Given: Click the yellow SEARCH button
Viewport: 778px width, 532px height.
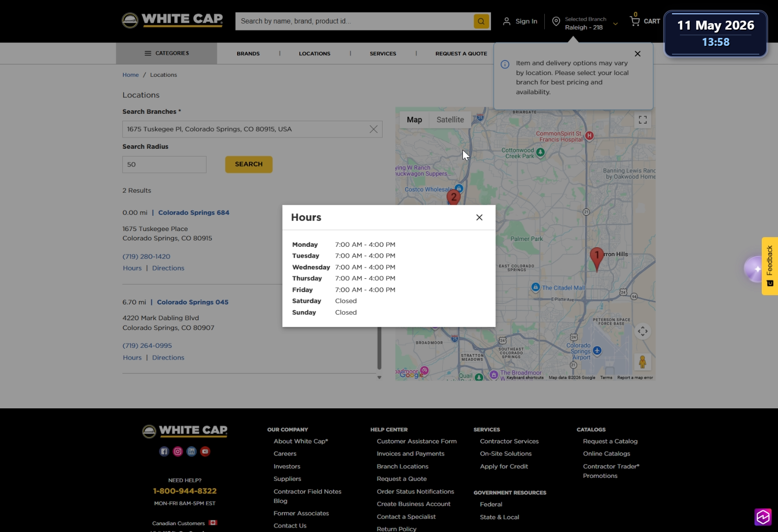Looking at the screenshot, I should click(x=249, y=165).
